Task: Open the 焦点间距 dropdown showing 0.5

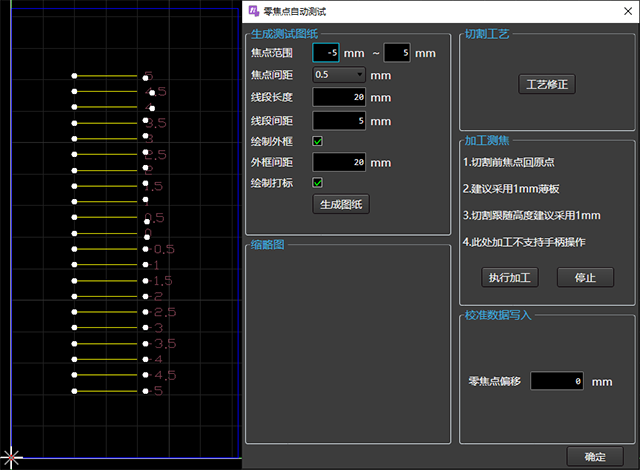Action: tap(339, 74)
